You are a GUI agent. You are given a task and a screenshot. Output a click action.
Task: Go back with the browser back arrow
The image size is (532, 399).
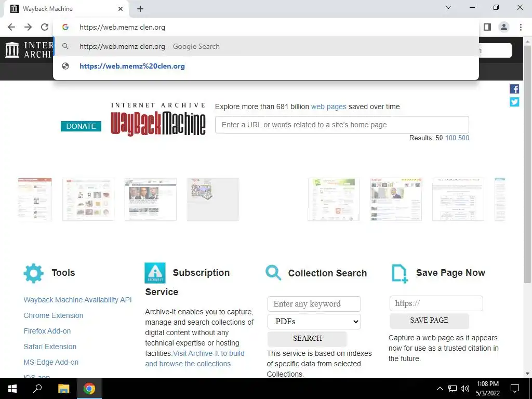pyautogui.click(x=11, y=27)
